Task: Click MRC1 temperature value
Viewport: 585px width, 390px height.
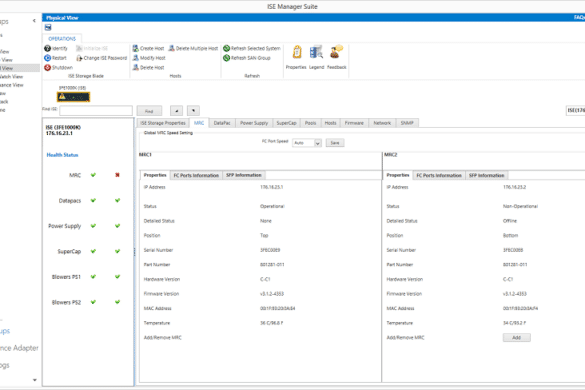Action: (272, 323)
